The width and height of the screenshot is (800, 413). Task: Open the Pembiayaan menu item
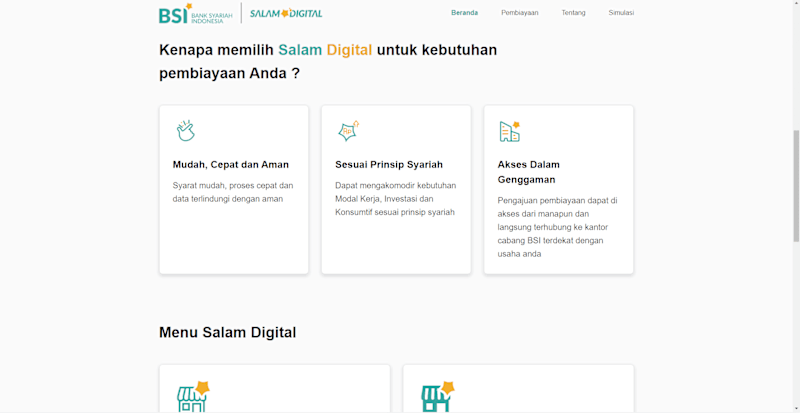pos(519,13)
